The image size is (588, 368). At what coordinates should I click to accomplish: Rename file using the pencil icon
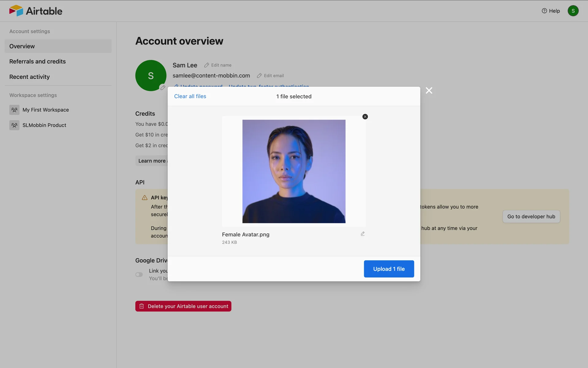(363, 234)
